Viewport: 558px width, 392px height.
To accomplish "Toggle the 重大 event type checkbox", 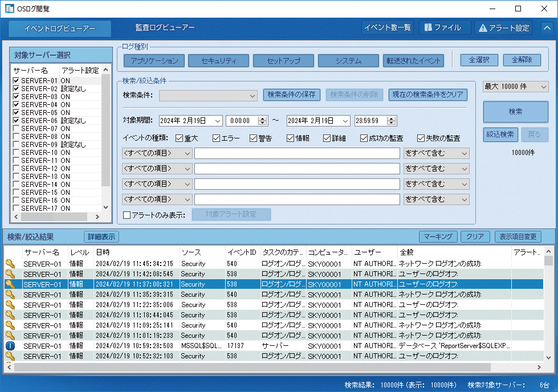I will pos(179,138).
